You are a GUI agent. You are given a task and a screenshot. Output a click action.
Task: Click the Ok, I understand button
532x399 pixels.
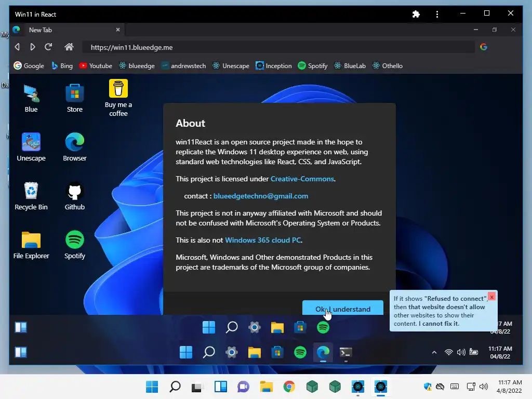pyautogui.click(x=343, y=308)
